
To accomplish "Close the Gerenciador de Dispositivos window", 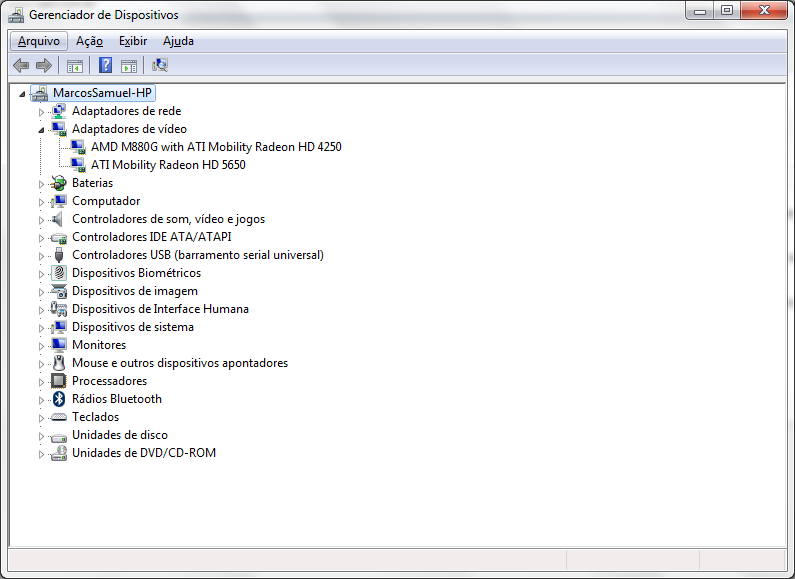I will (764, 11).
